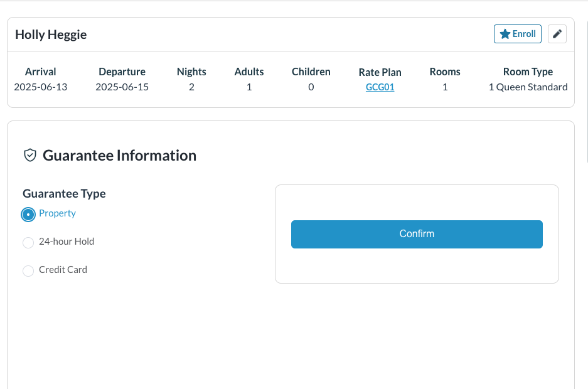This screenshot has height=389, width=588.
Task: Click the Children count showing 0
Action: click(x=311, y=87)
